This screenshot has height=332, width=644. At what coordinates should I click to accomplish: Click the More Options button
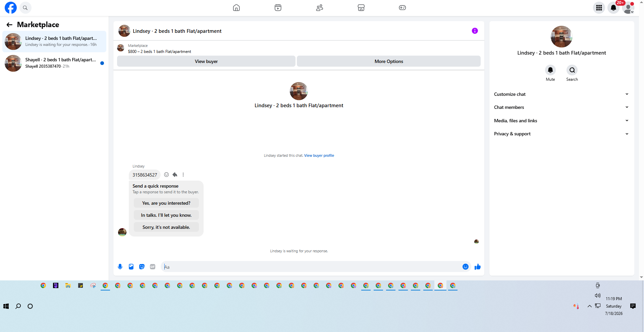tap(389, 61)
